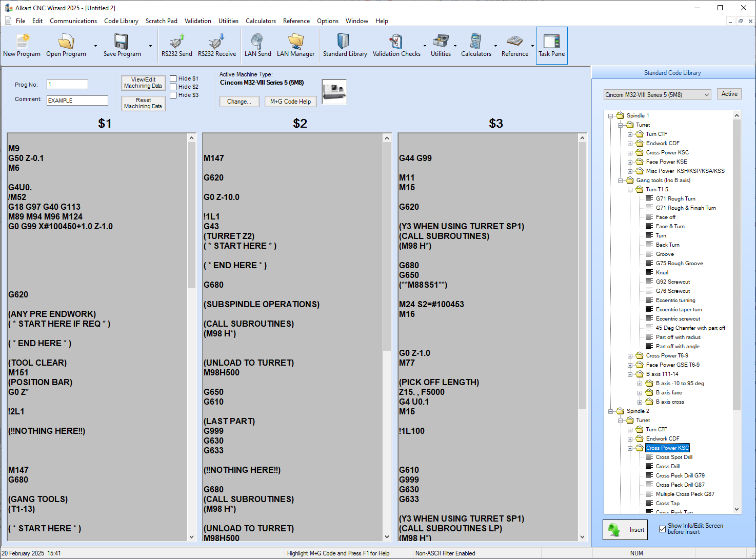Click the Active button in library pane

click(729, 94)
